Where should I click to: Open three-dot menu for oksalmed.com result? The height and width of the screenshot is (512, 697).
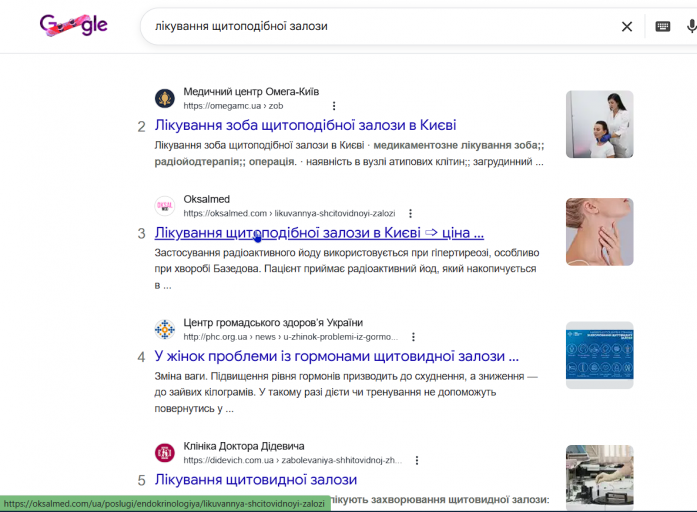click(x=410, y=213)
